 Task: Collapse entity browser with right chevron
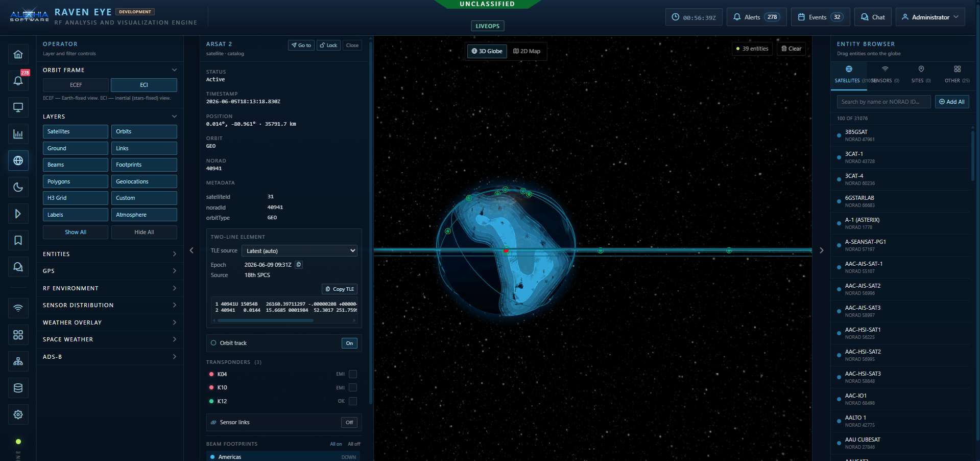[x=821, y=250]
